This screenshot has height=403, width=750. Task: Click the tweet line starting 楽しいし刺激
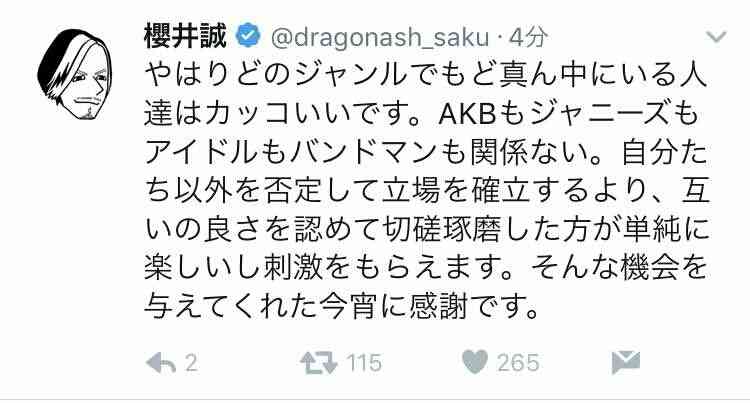pos(426,268)
